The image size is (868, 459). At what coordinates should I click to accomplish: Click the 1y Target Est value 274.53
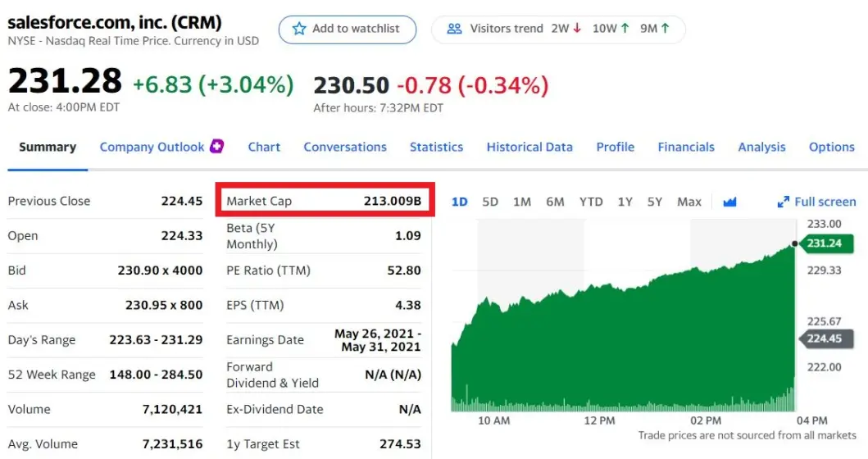(400, 444)
